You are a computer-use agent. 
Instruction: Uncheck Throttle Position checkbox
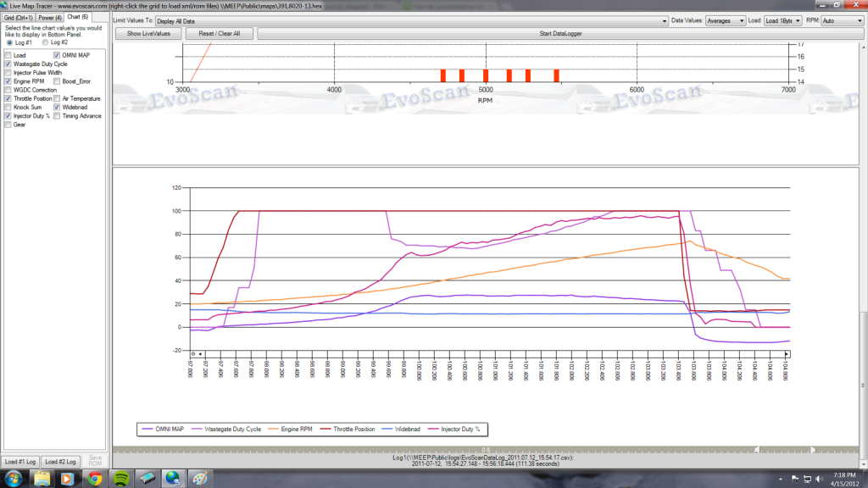8,98
